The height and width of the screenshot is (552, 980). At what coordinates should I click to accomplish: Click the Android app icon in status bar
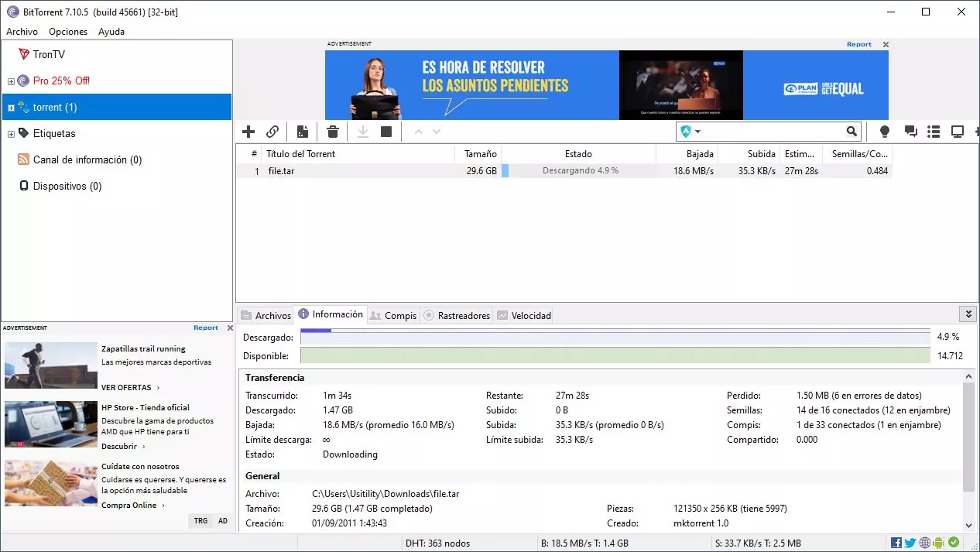point(940,543)
